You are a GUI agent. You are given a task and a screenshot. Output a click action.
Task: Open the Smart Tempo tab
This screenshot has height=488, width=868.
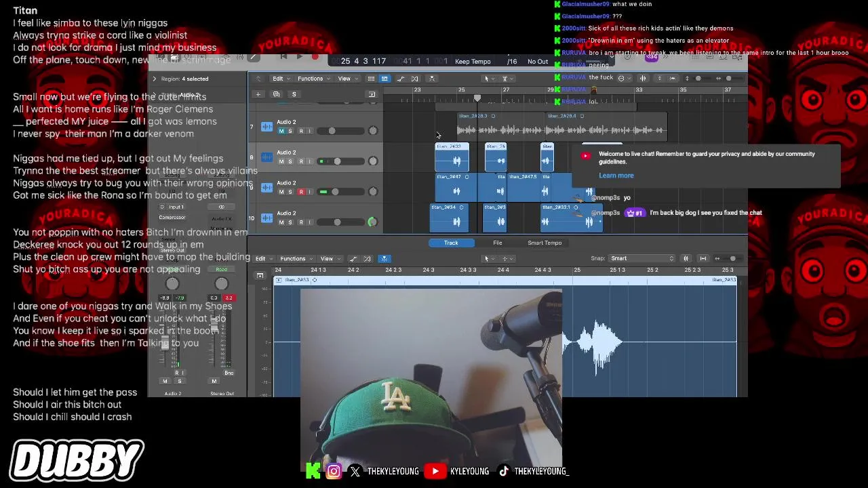pyautogui.click(x=545, y=243)
